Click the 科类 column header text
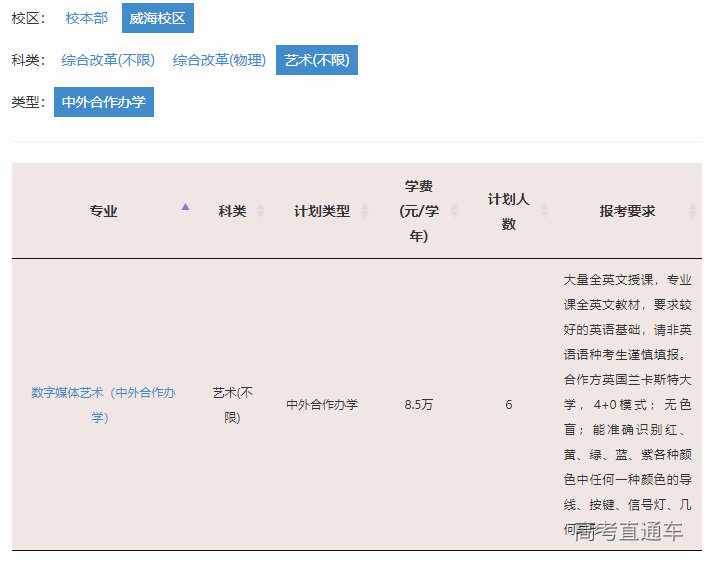 pyautogui.click(x=232, y=211)
